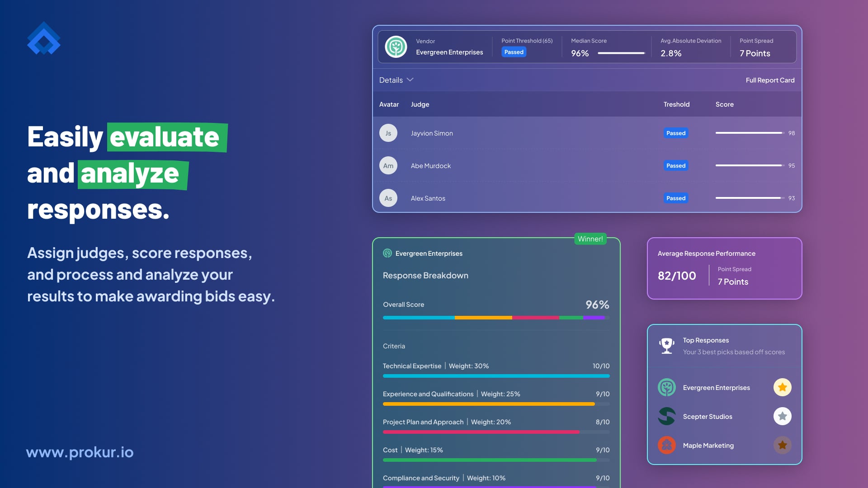
Task: Click the Js avatar for Jayvion Simon
Action: [x=388, y=133]
